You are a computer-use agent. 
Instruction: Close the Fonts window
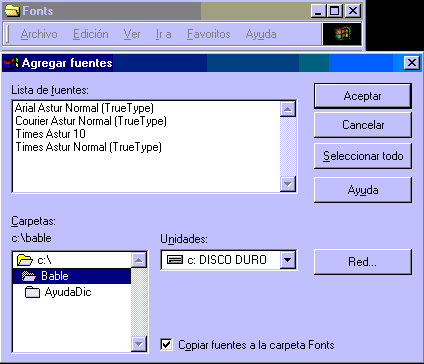click(353, 11)
